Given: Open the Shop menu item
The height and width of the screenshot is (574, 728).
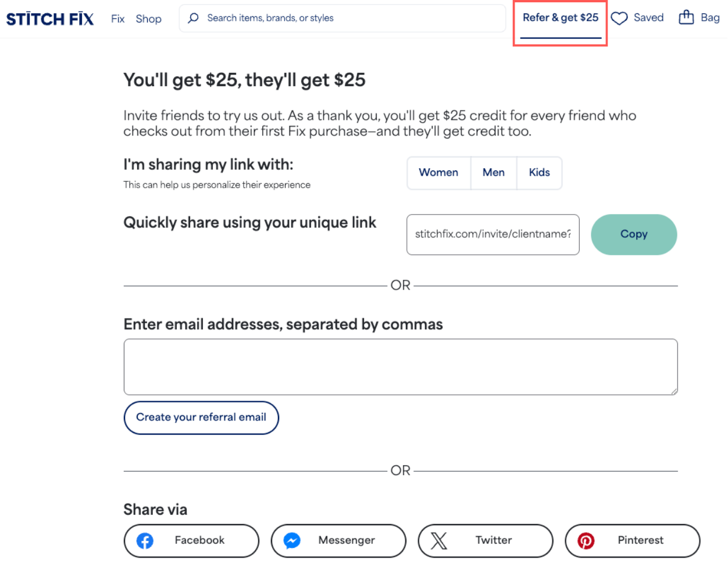Looking at the screenshot, I should pyautogui.click(x=149, y=19).
